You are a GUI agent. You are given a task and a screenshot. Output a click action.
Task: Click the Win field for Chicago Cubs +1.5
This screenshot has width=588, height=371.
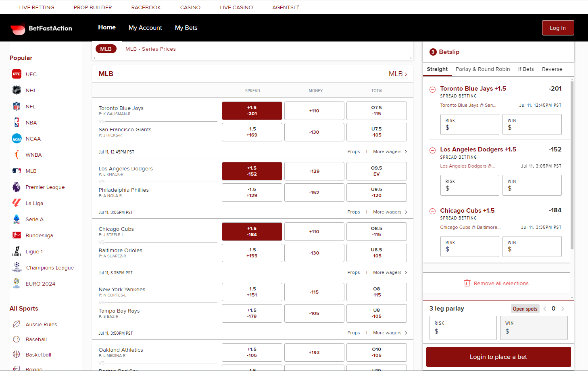532,247
